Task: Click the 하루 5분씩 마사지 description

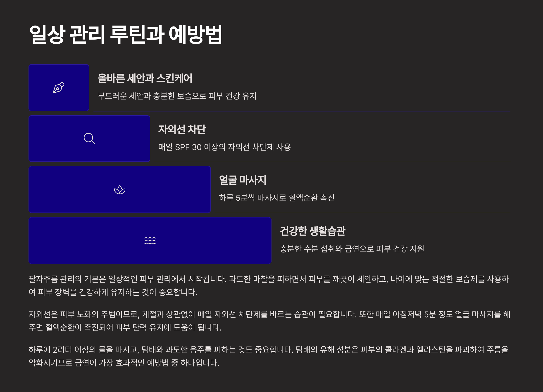Action: coord(276,198)
